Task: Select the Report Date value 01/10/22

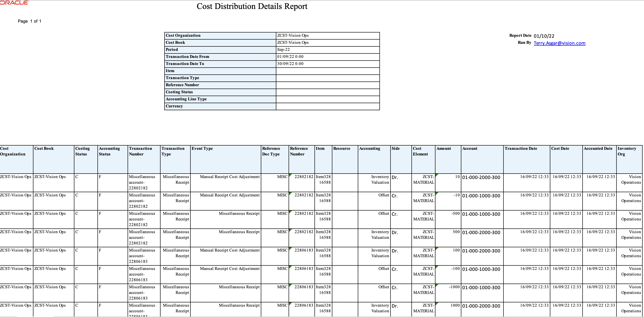Action: pyautogui.click(x=544, y=36)
